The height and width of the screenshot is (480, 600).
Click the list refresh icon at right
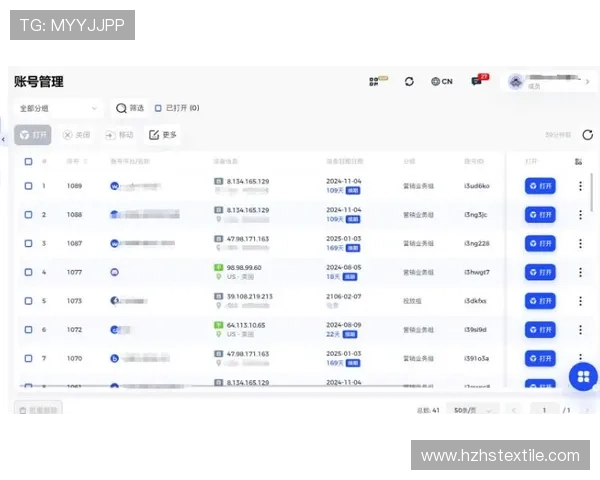click(588, 135)
